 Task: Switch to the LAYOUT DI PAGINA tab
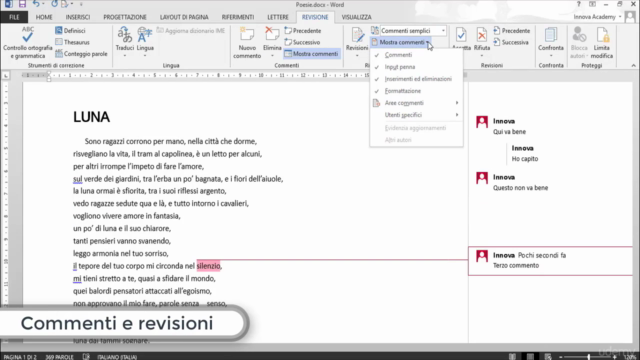(x=184, y=17)
